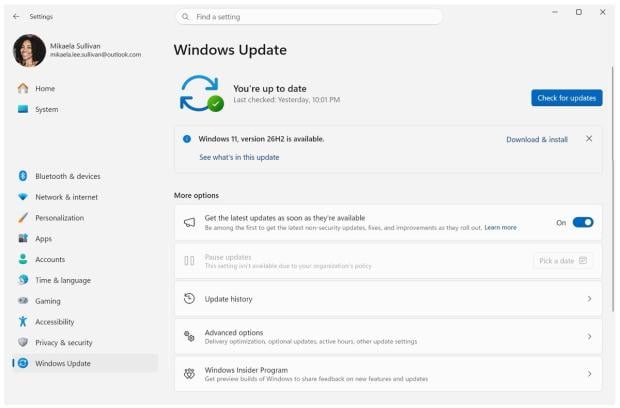Maximize the Settings window

579,12
